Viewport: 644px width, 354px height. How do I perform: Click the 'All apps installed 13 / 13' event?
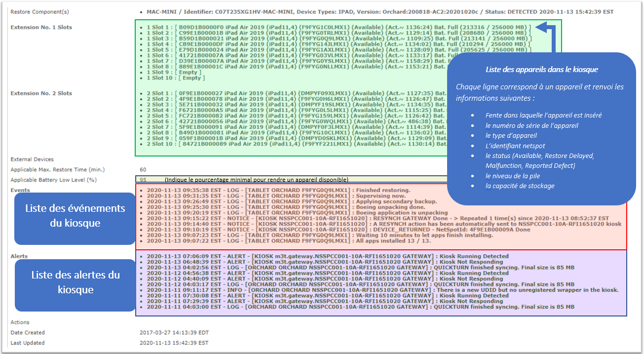pos(289,241)
